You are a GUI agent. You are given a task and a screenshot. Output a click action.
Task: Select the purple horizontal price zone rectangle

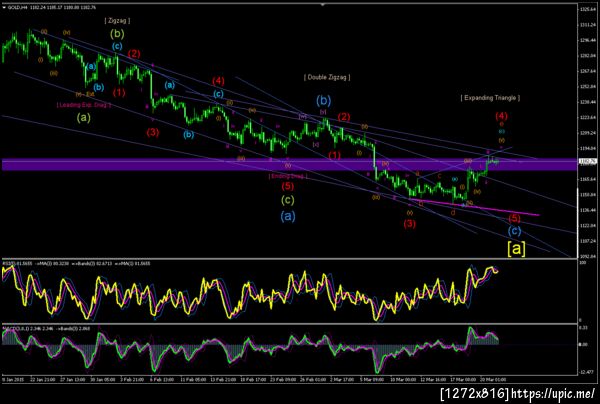click(x=289, y=164)
